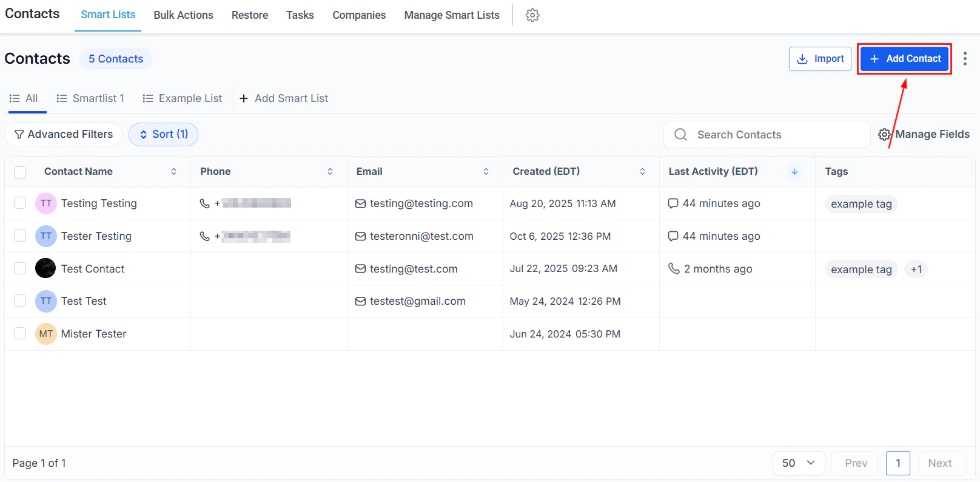Screen dimensions: 980x482
Task: Click Test Contact black profile photo
Action: [x=45, y=268]
